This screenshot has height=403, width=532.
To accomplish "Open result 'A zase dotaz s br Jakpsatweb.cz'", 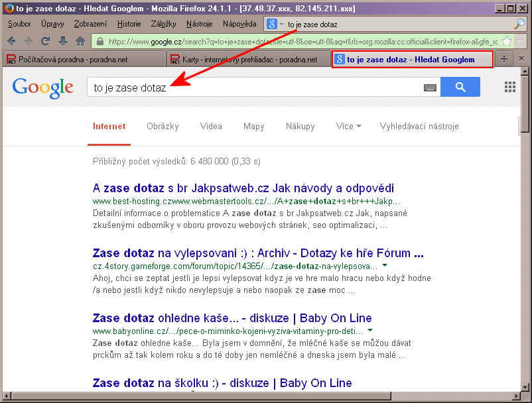I will coord(243,188).
